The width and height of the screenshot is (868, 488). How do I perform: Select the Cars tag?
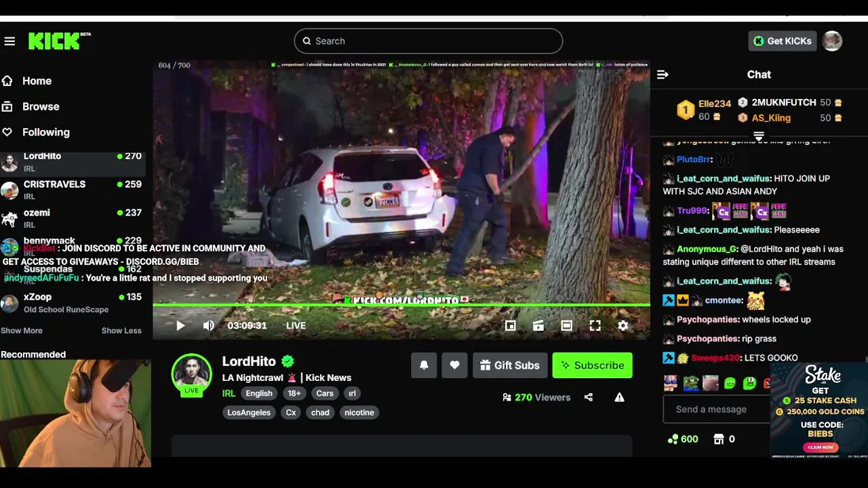(325, 393)
